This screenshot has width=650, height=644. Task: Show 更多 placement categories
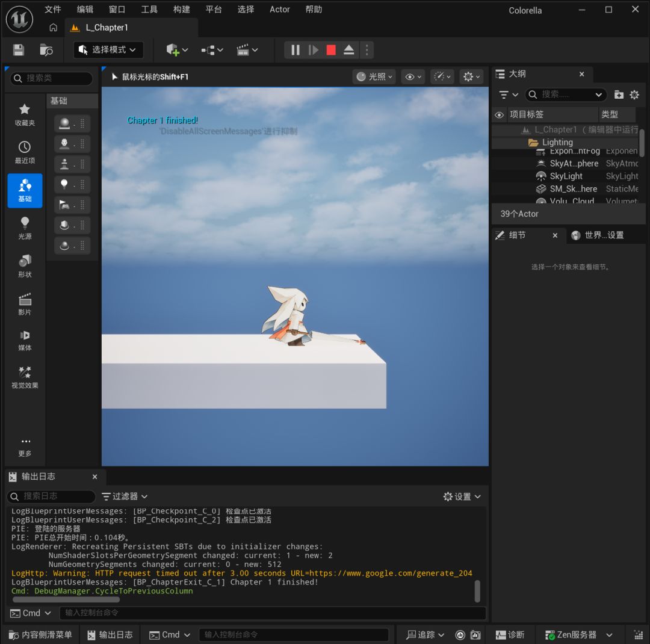pyautogui.click(x=25, y=447)
